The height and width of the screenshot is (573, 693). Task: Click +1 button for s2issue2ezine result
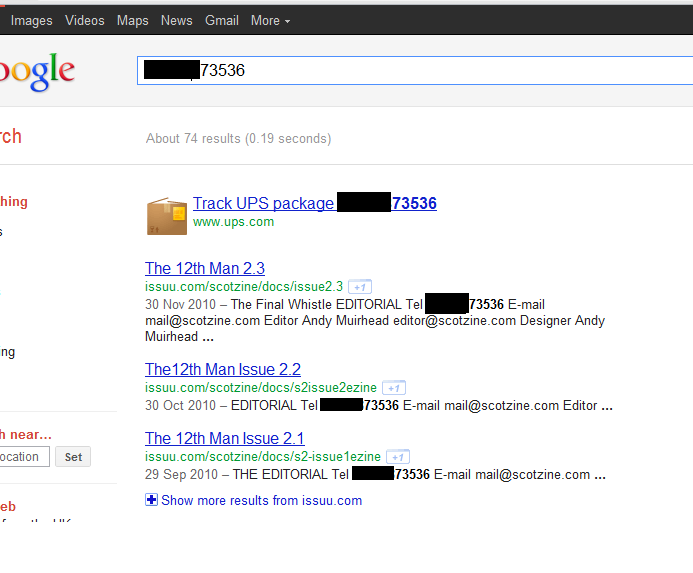tap(394, 388)
